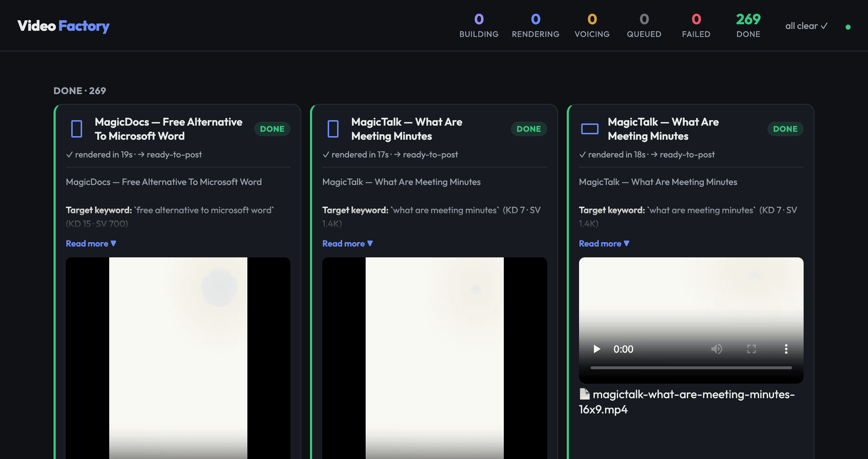Click the Video Factory logo
The image size is (868, 459).
point(63,26)
